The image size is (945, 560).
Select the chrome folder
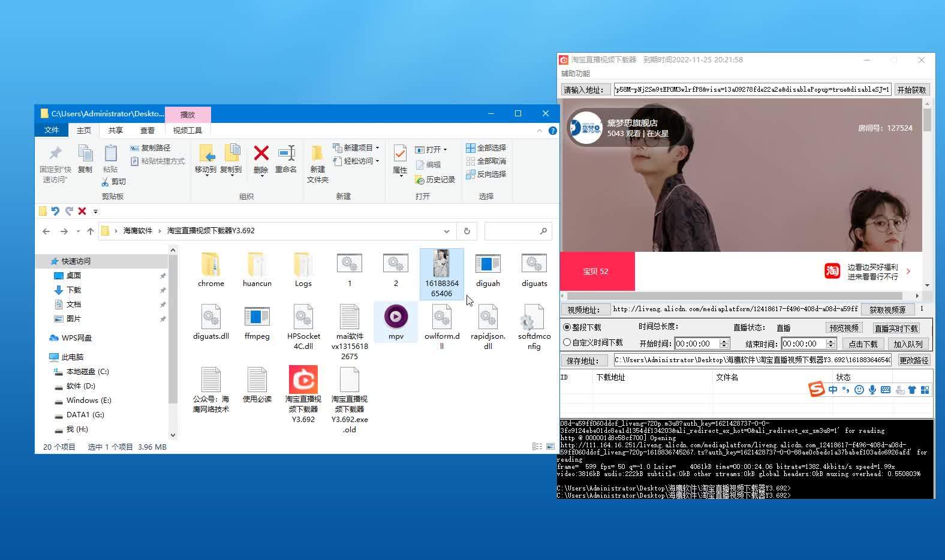click(211, 270)
